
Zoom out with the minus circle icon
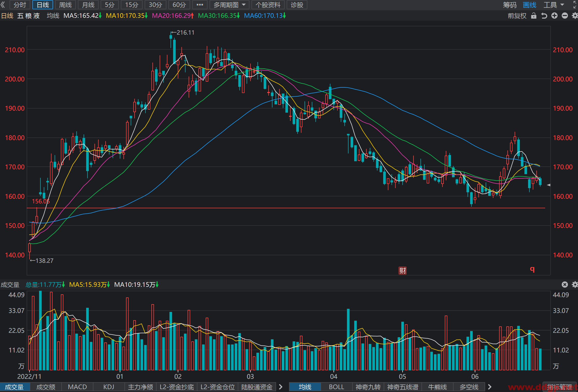[x=565, y=16]
